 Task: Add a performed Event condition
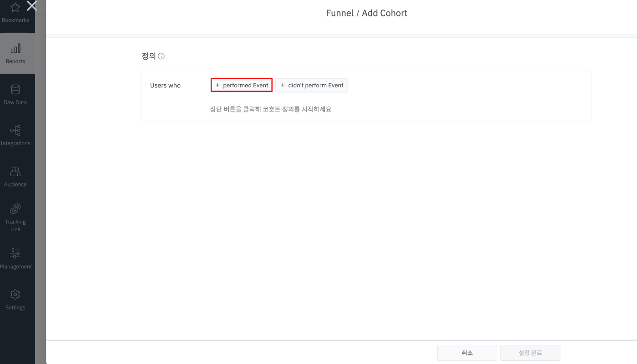(x=242, y=85)
